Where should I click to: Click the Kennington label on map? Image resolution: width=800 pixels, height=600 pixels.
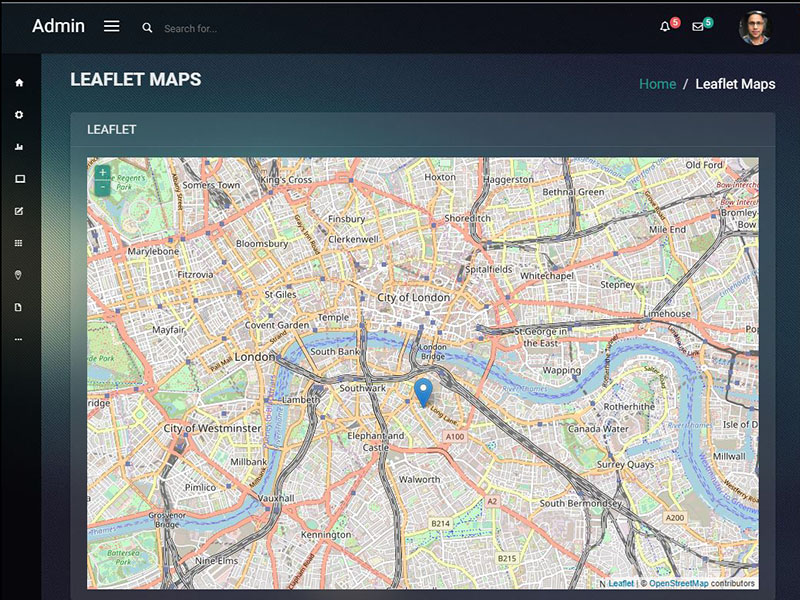(326, 535)
